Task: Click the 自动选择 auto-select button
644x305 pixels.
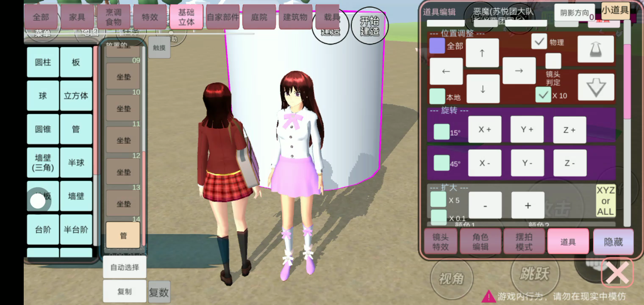Action: tap(125, 267)
